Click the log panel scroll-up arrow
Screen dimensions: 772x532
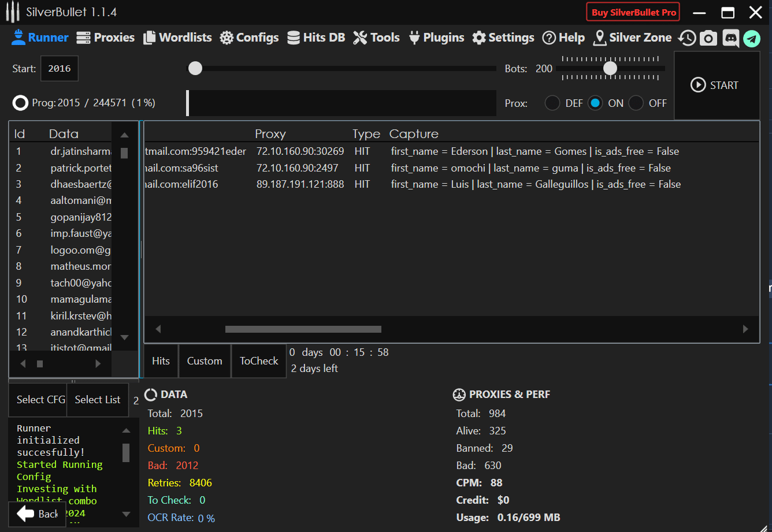(x=126, y=430)
